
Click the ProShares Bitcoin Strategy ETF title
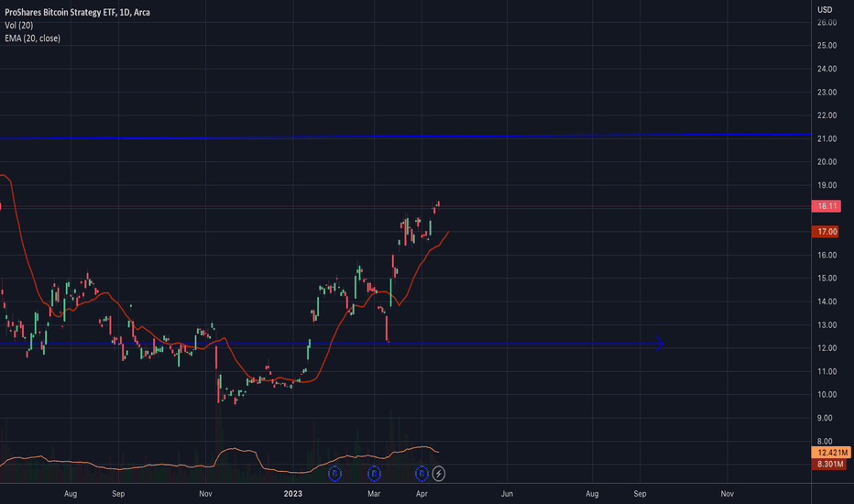pos(77,12)
